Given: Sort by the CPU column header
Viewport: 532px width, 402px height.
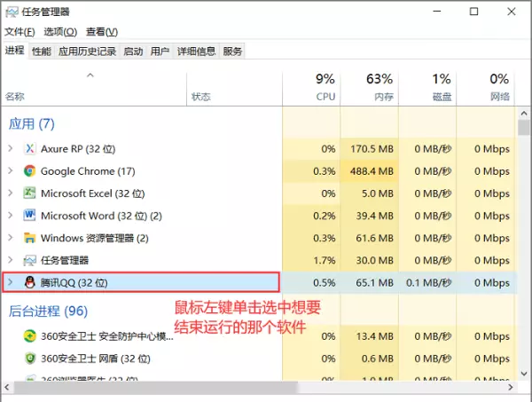Looking at the screenshot, I should 311,89.
